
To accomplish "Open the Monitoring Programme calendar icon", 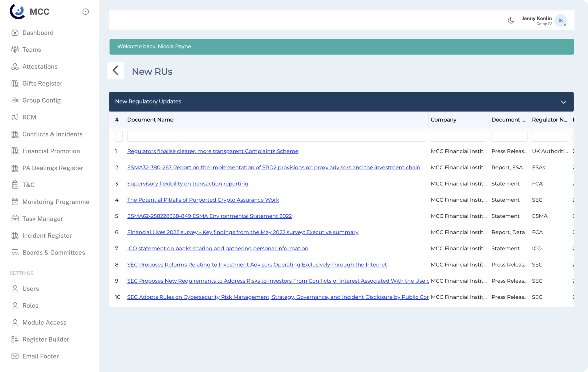I will tap(15, 202).
